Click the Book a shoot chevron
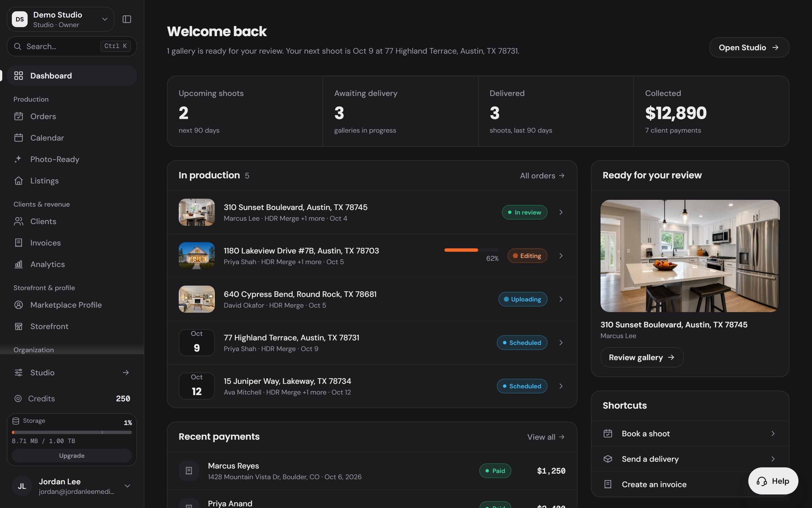This screenshot has height=508, width=812. tap(773, 433)
